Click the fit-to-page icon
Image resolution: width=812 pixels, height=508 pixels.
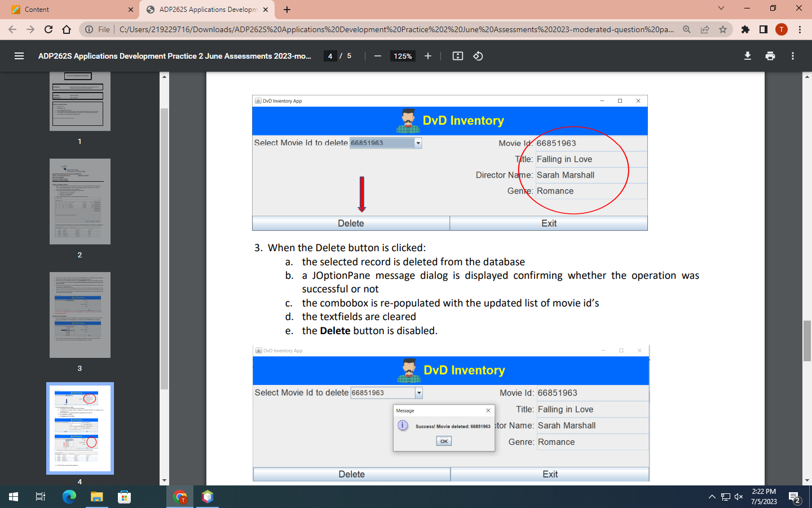coord(458,56)
